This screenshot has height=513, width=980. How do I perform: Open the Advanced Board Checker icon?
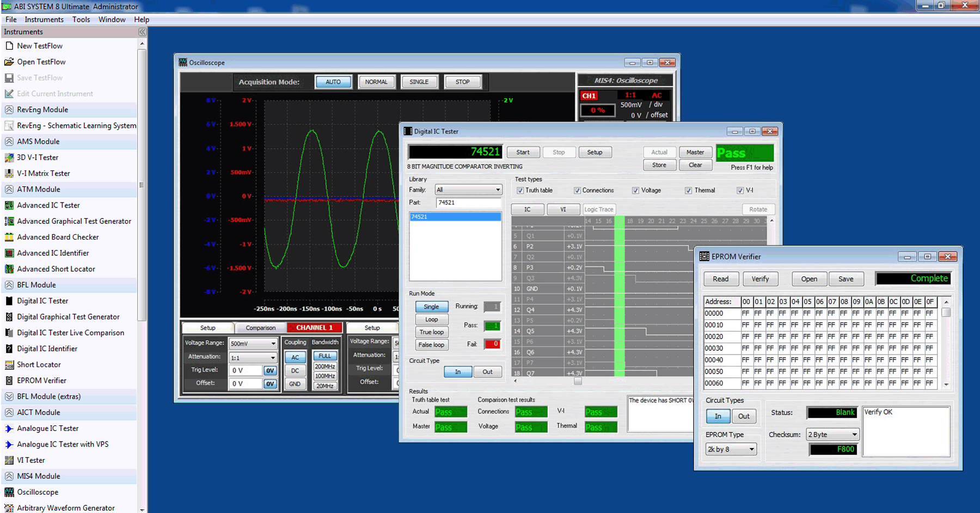pyautogui.click(x=9, y=237)
